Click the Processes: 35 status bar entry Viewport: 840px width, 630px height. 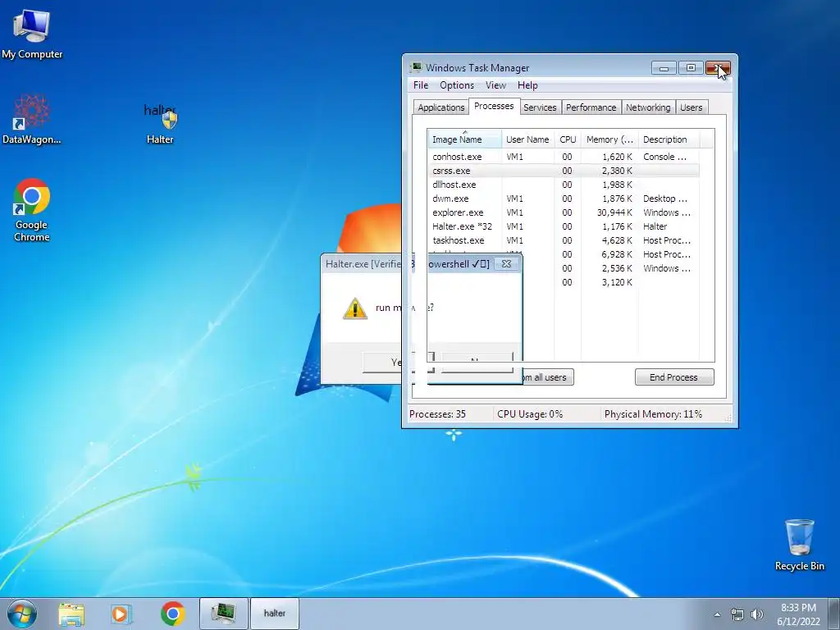[437, 414]
